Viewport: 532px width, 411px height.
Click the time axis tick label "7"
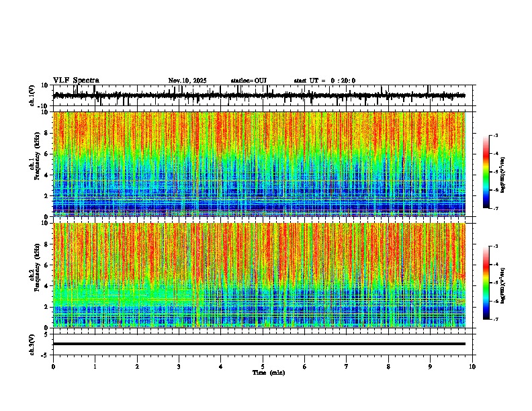point(347,367)
